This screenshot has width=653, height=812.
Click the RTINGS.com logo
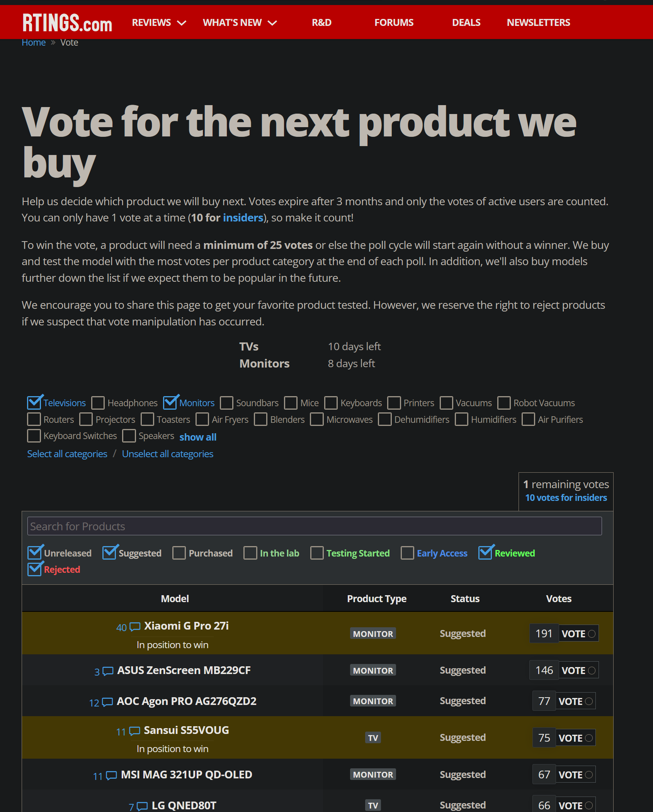pyautogui.click(x=67, y=23)
